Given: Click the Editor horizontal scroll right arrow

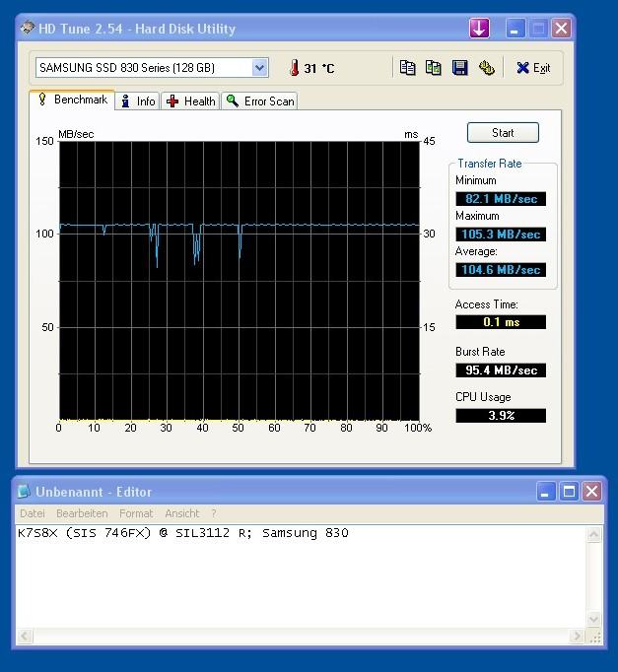Looking at the screenshot, I should tap(578, 636).
